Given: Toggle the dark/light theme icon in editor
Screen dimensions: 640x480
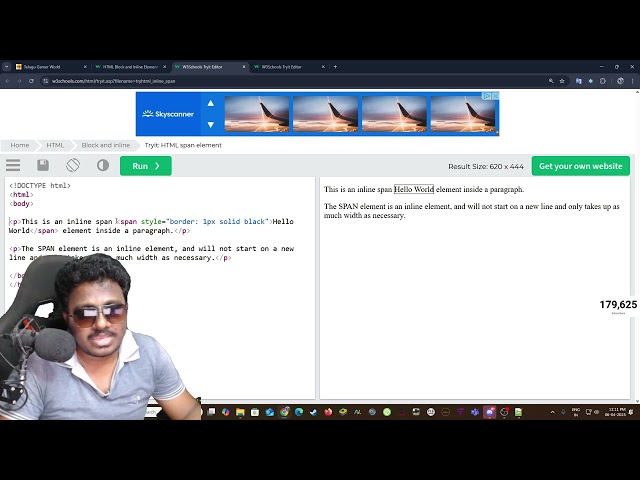Looking at the screenshot, I should click(x=103, y=165).
